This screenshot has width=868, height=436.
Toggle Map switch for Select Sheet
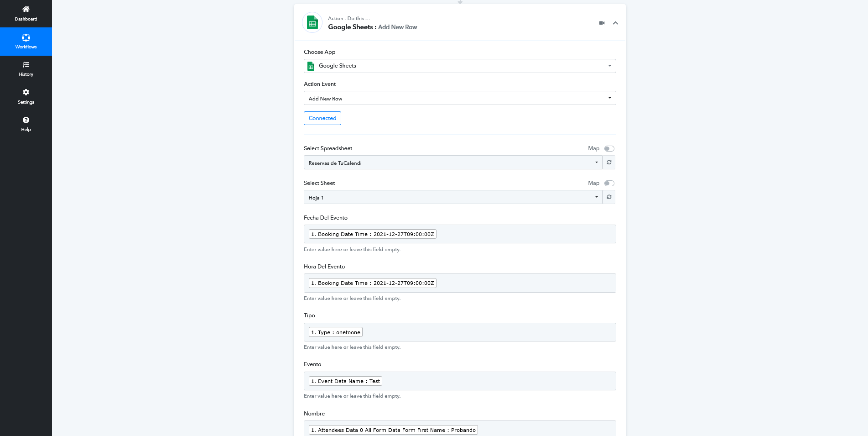(609, 183)
